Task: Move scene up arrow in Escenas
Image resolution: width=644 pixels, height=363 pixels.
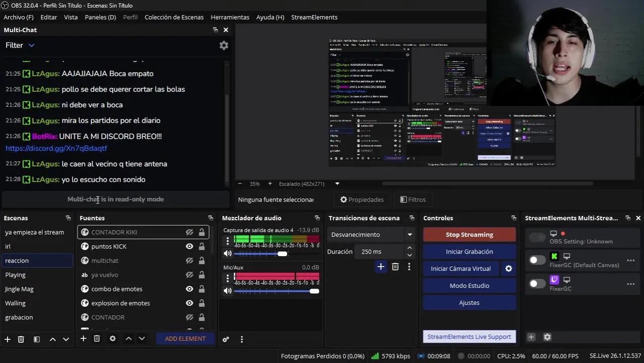Action: [52, 339]
